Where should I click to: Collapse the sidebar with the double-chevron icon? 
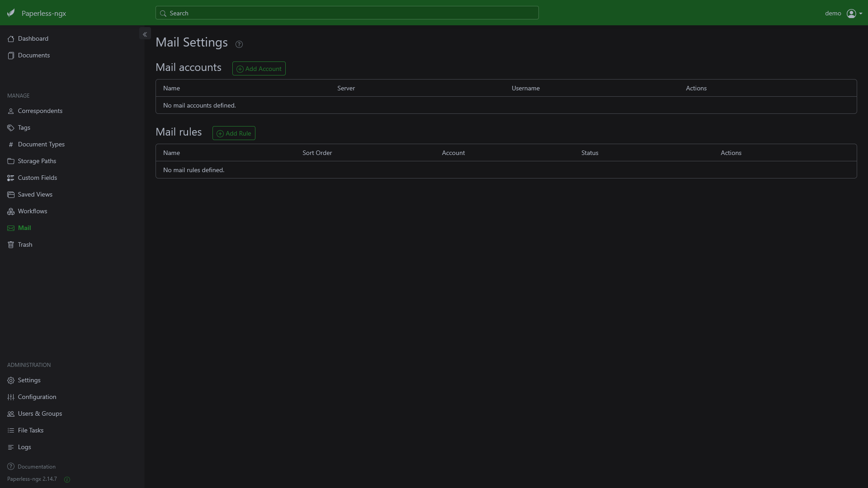pyautogui.click(x=145, y=34)
